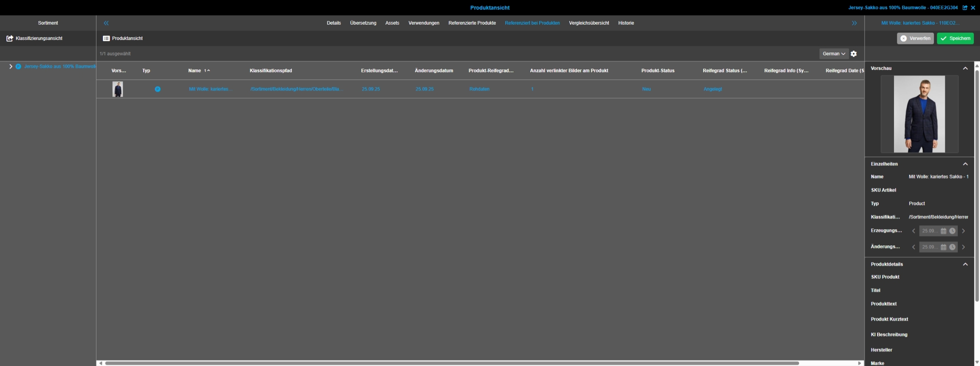Click the Klassifizierungsansicht export icon
Viewport: 980px width, 366px height.
[x=10, y=38]
